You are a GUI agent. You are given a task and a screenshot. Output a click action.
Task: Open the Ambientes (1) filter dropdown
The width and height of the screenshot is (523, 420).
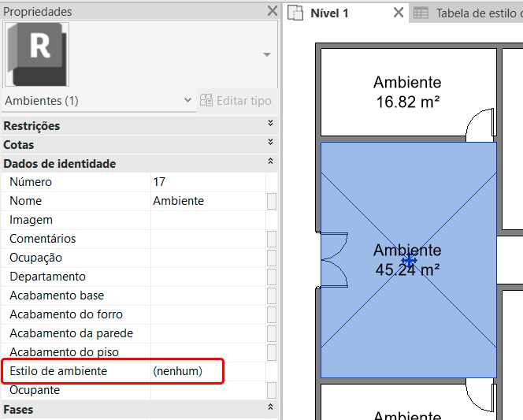click(187, 101)
